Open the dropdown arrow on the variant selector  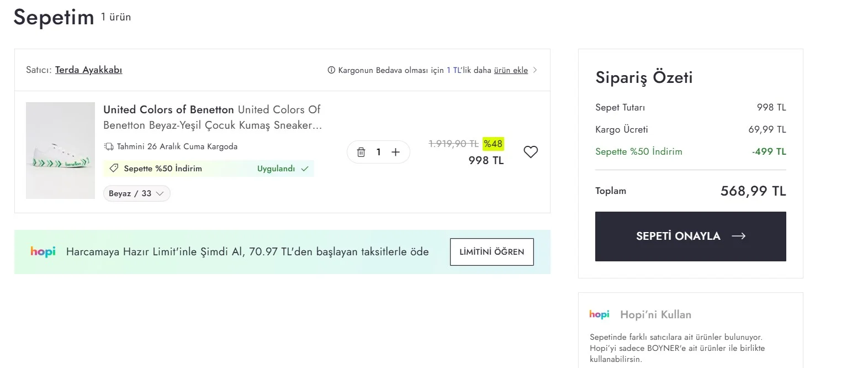point(160,193)
